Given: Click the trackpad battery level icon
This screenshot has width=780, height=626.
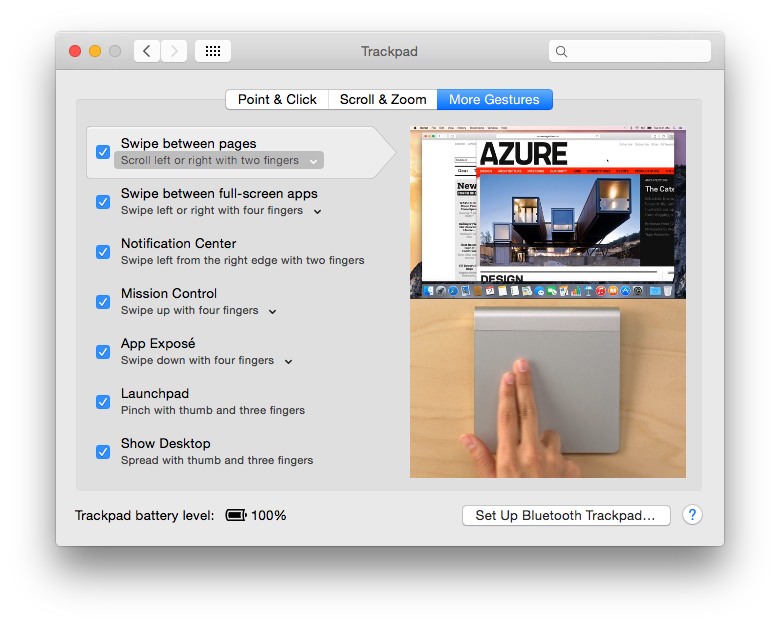Looking at the screenshot, I should [235, 515].
